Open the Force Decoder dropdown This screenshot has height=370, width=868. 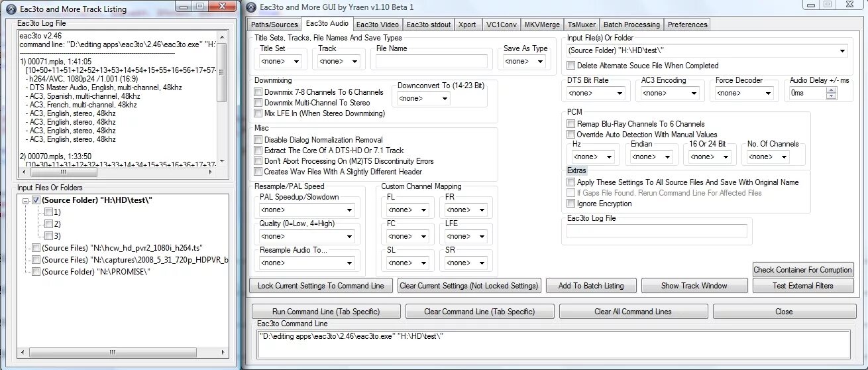(x=744, y=93)
